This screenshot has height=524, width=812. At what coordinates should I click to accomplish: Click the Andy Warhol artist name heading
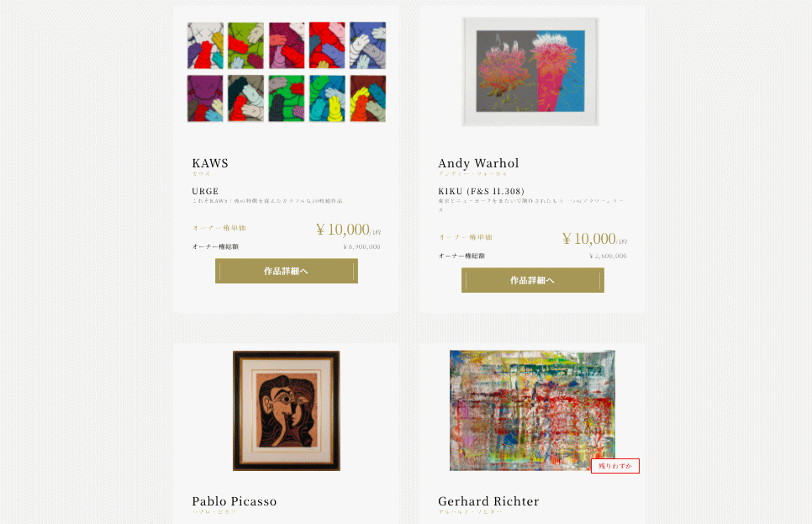tap(478, 163)
